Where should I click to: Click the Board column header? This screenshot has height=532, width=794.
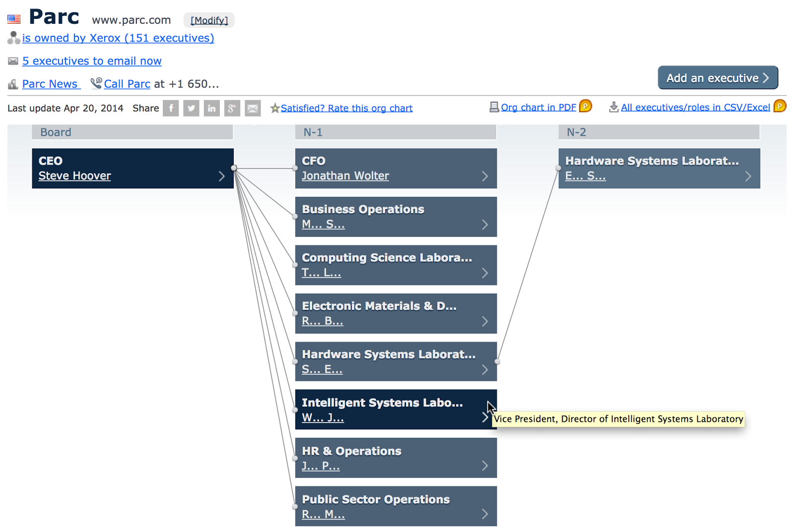click(x=132, y=132)
